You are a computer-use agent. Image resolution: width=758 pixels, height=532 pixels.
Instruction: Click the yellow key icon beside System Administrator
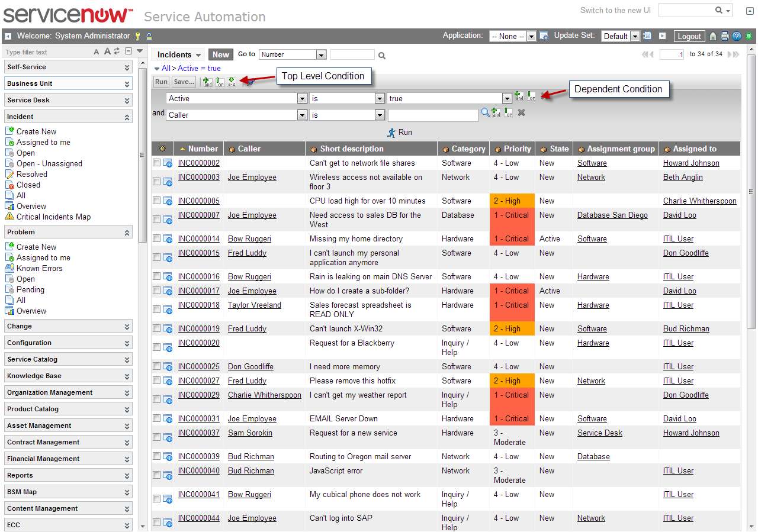[137, 36]
